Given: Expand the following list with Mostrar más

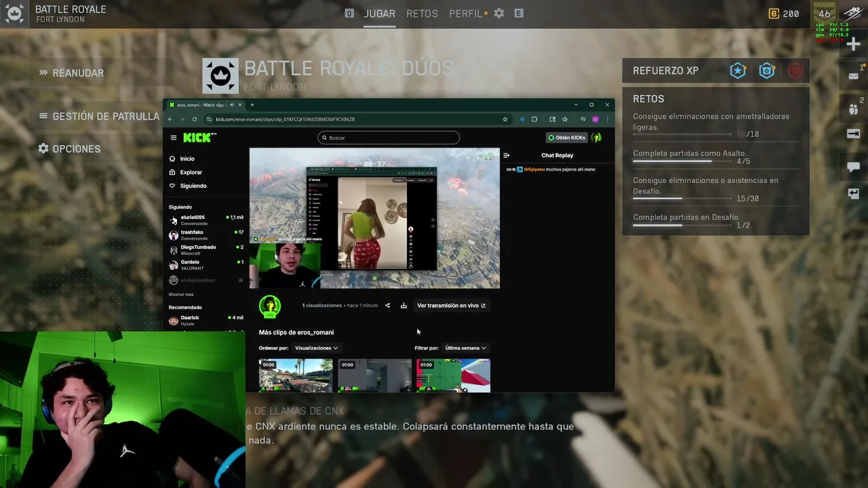Looking at the screenshot, I should 181,295.
